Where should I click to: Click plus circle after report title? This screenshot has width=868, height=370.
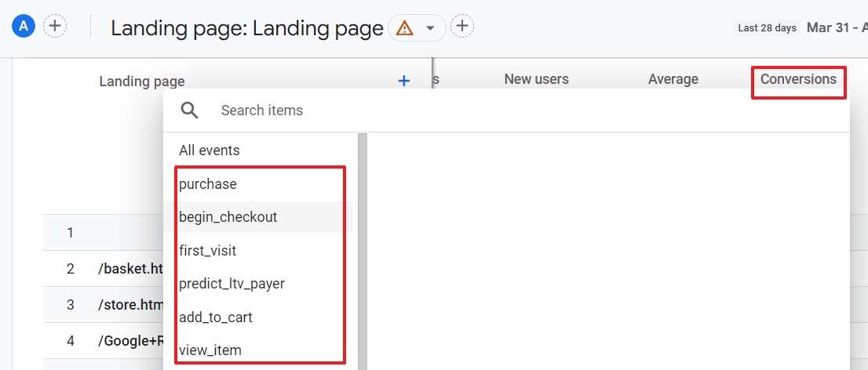click(462, 26)
